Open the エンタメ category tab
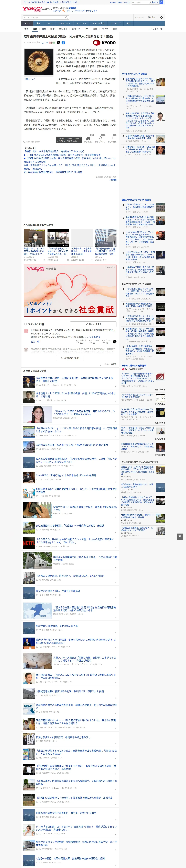Viewport: 186px width, 868px height. [x=63, y=29]
